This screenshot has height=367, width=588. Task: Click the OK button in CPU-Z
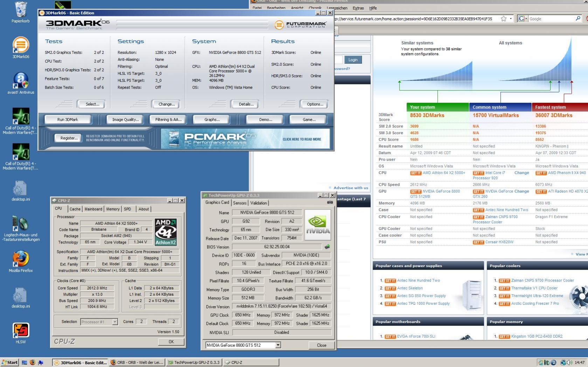click(171, 342)
